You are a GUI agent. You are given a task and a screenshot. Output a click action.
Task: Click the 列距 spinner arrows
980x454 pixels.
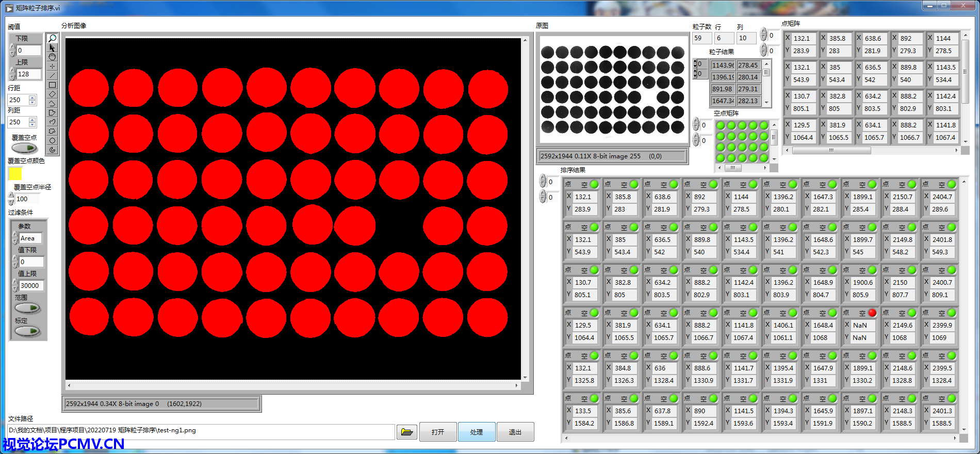pos(32,122)
